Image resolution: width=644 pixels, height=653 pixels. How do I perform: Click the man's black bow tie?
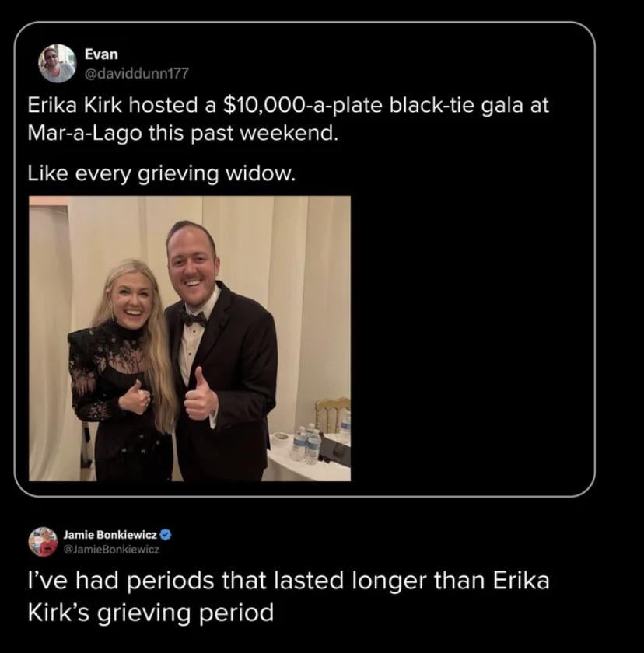click(x=194, y=318)
